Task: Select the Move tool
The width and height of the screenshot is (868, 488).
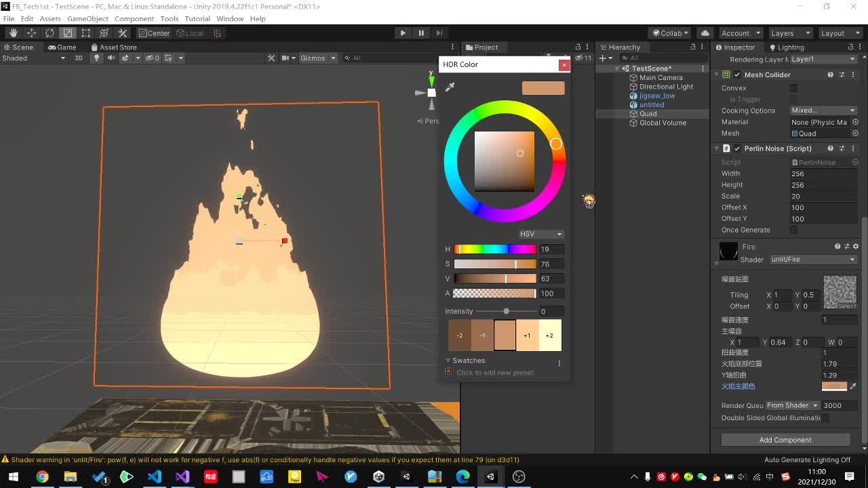Action: coord(31,33)
